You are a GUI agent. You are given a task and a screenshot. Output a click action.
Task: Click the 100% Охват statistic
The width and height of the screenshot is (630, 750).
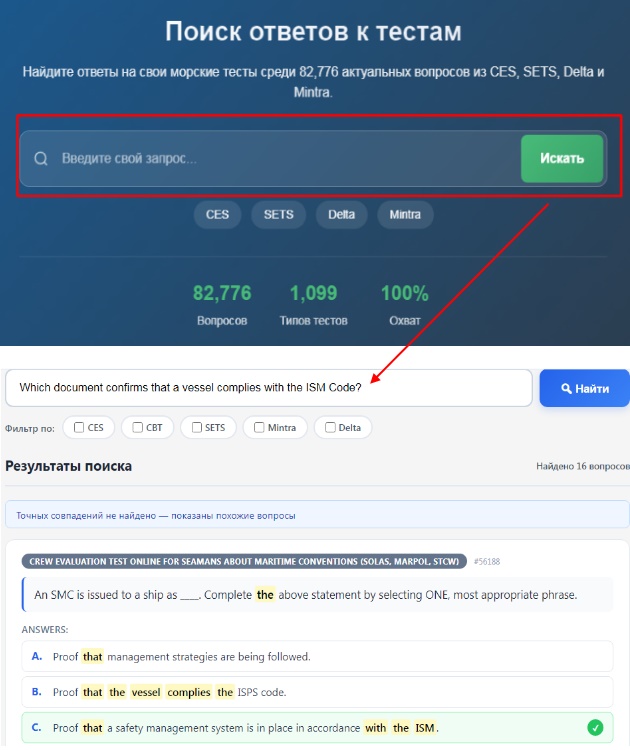point(405,305)
